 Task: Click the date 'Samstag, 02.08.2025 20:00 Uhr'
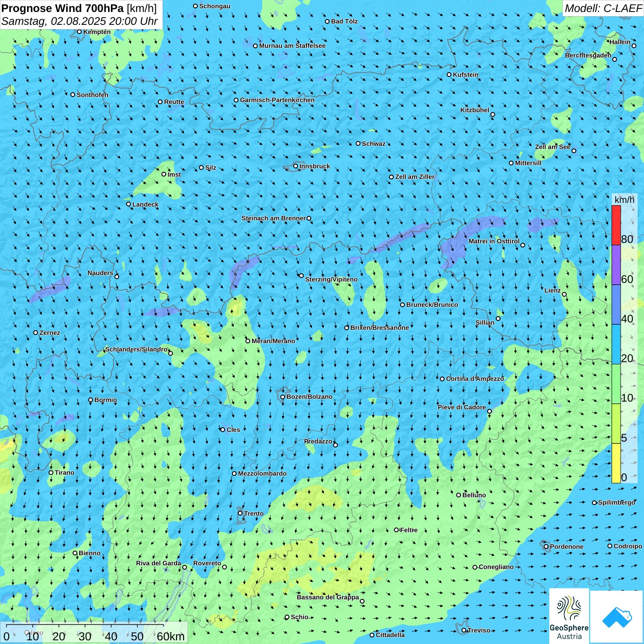(x=80, y=21)
